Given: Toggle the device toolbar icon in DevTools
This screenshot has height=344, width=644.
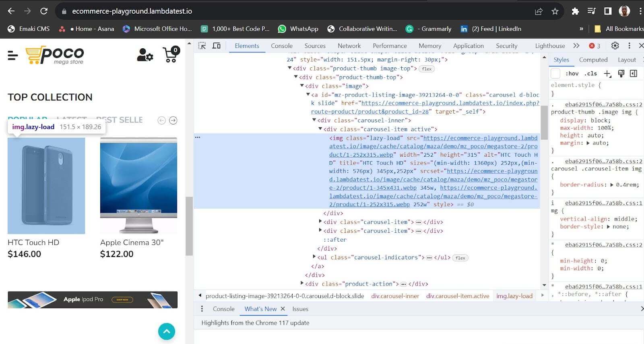Looking at the screenshot, I should click(x=217, y=46).
